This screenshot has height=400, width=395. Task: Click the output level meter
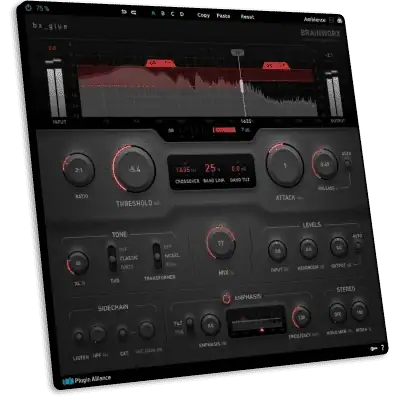[335, 97]
